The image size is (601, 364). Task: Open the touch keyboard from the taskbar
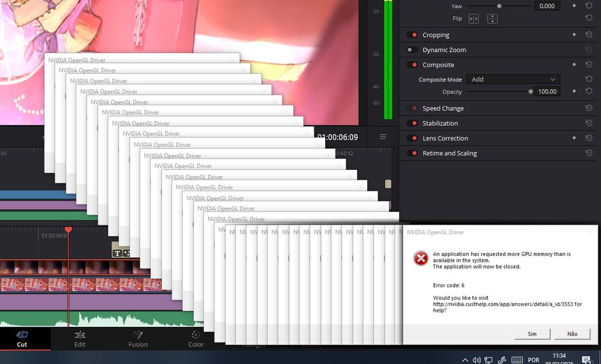point(517,360)
